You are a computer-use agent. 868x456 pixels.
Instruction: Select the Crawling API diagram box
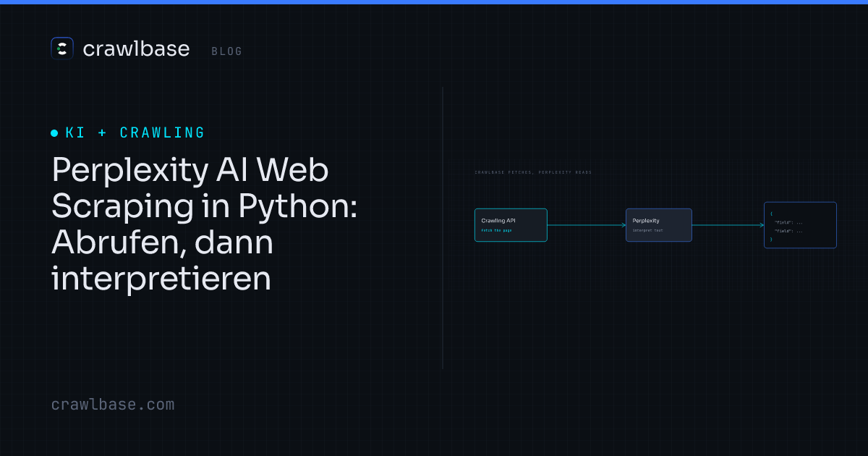[x=511, y=225]
